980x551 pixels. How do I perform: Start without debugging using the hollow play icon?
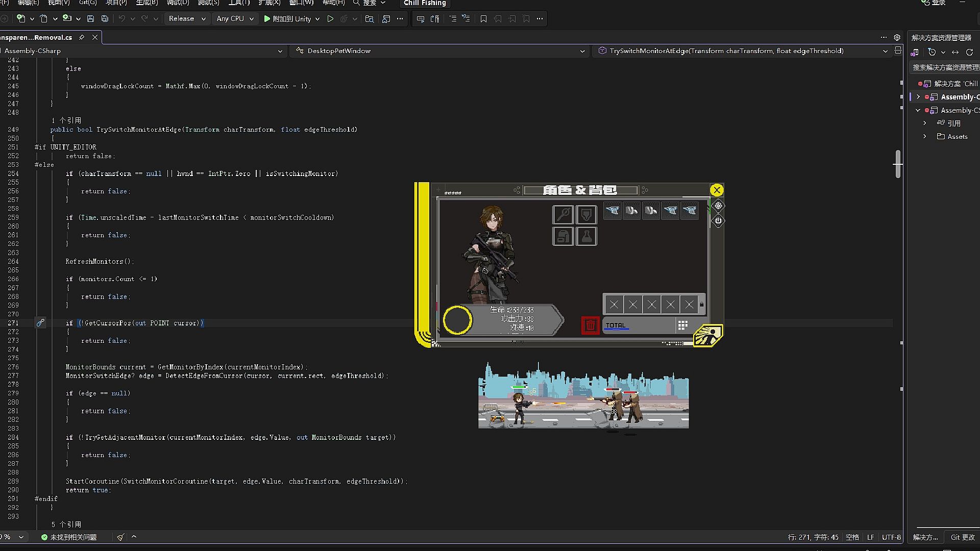[330, 19]
